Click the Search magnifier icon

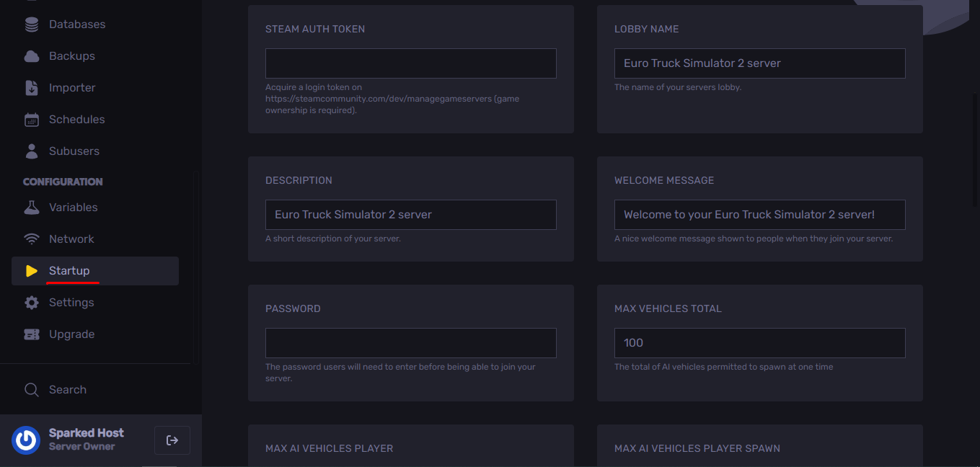coord(32,390)
